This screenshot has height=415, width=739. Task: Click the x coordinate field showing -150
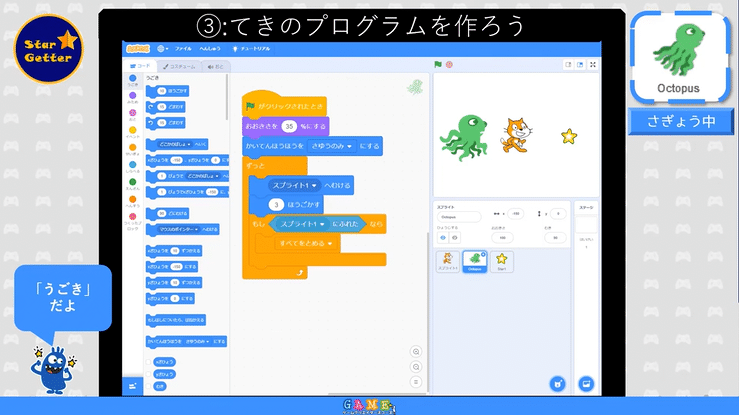(x=516, y=213)
